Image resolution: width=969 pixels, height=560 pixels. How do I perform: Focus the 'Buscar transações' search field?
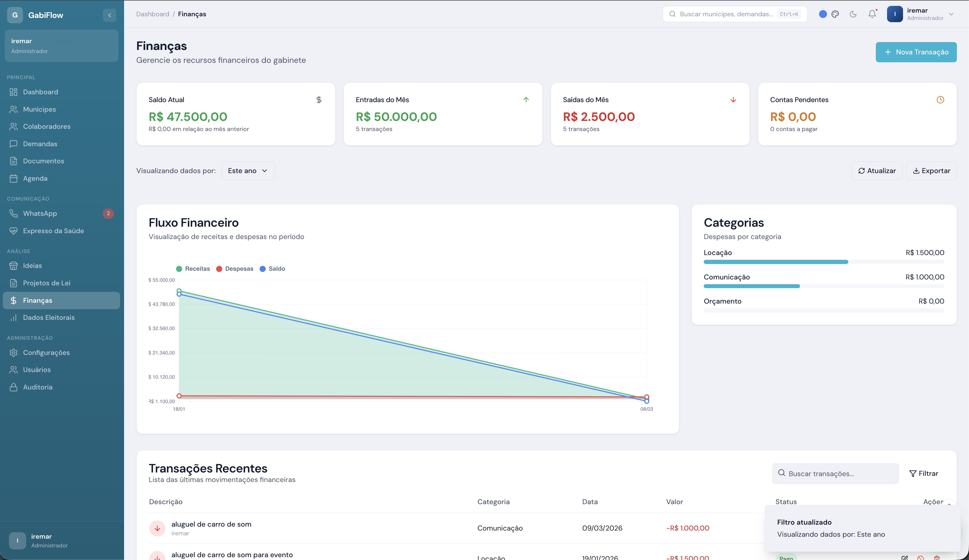tap(835, 474)
